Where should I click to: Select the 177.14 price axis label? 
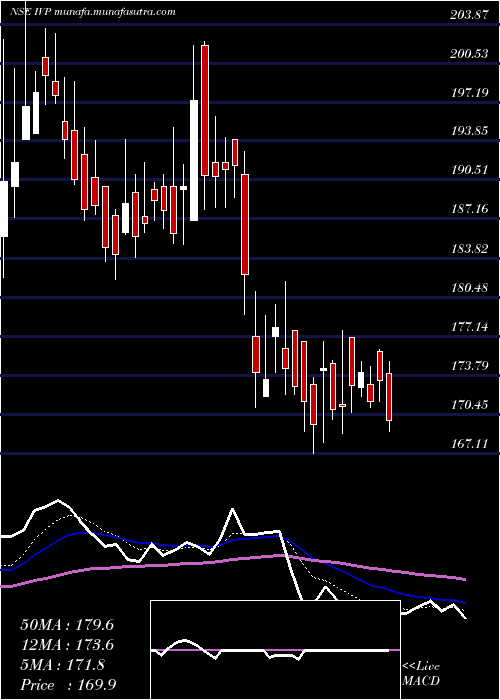(468, 327)
